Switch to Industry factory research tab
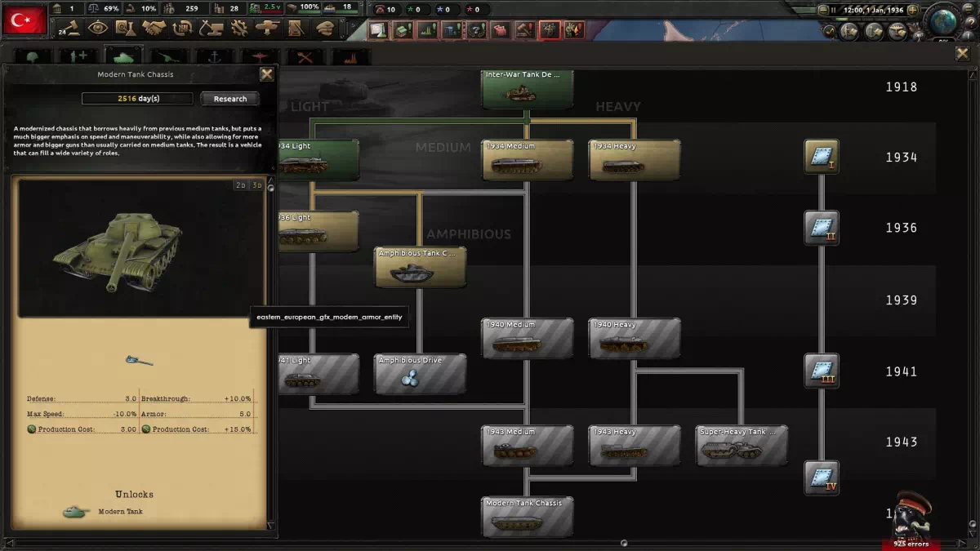Image resolution: width=980 pixels, height=551 pixels. coord(350,57)
